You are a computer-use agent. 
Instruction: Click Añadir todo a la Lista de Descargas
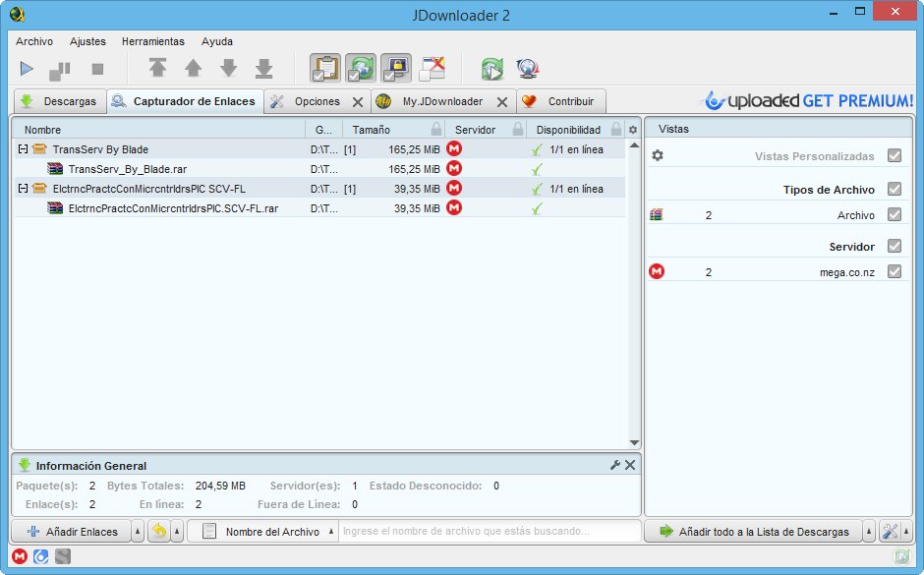pos(753,532)
